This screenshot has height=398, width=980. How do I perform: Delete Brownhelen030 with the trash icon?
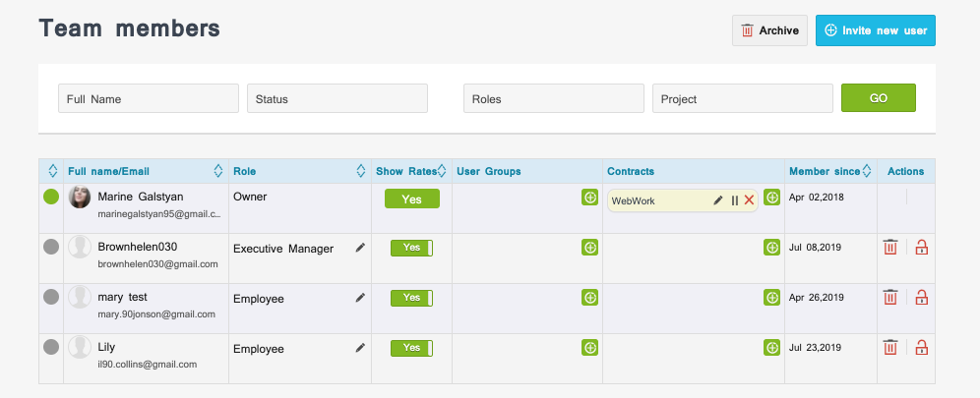pyautogui.click(x=890, y=247)
